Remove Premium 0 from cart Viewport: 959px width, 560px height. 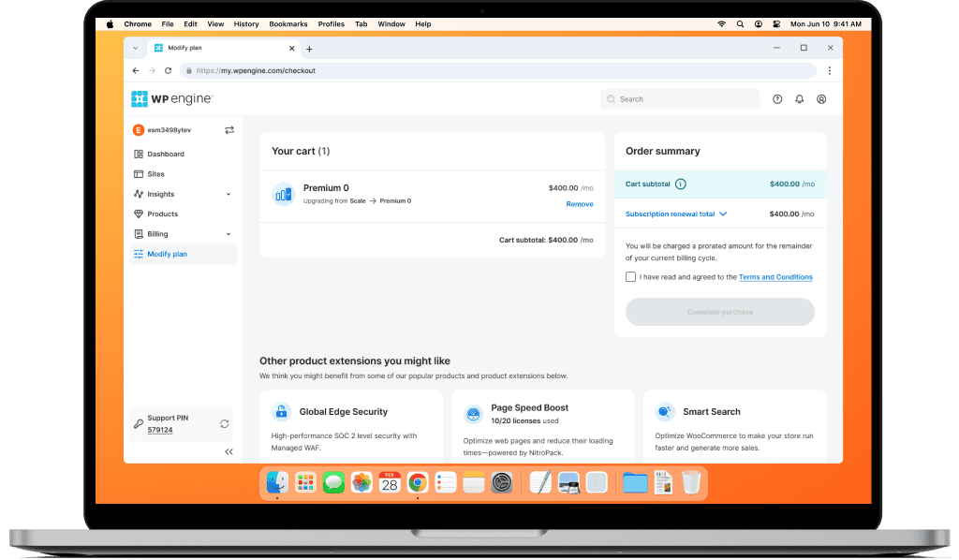(579, 204)
